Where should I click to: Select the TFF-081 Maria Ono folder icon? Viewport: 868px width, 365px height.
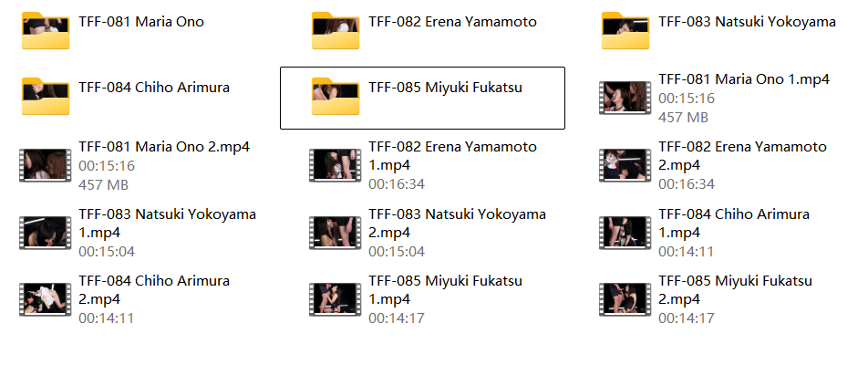tap(46, 30)
